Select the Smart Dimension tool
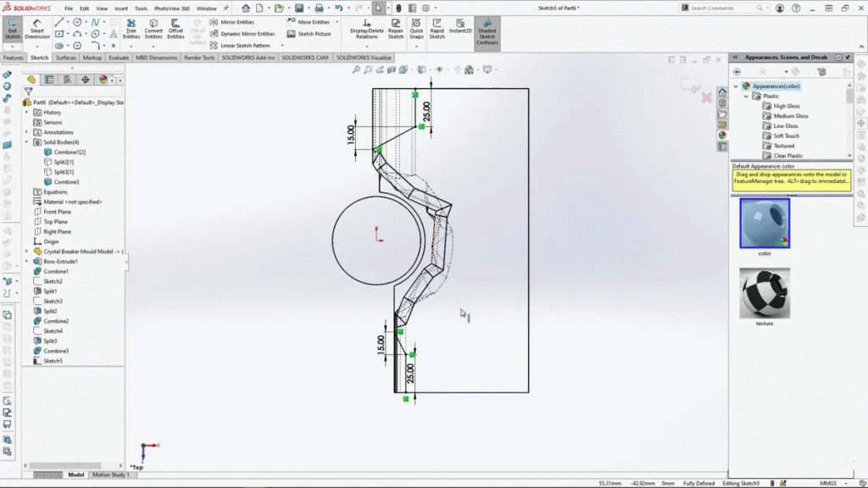The width and height of the screenshot is (868, 488). 37,29
